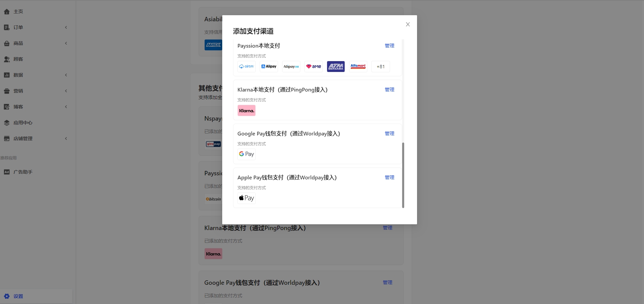Click 管理 link for Payssion本地支付
This screenshot has width=644, height=304.
point(390,46)
